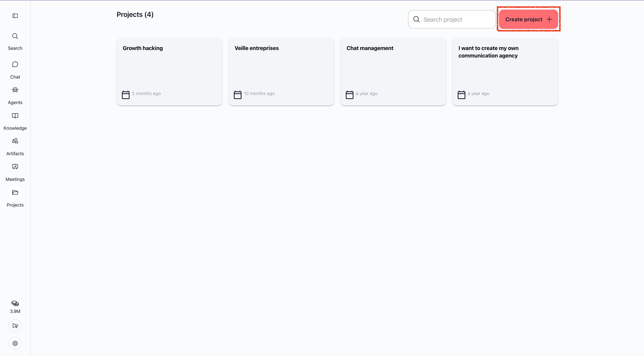Viewport: 644px width, 356px height.
Task: Click the magnifier icon inside project search
Action: coord(416,19)
